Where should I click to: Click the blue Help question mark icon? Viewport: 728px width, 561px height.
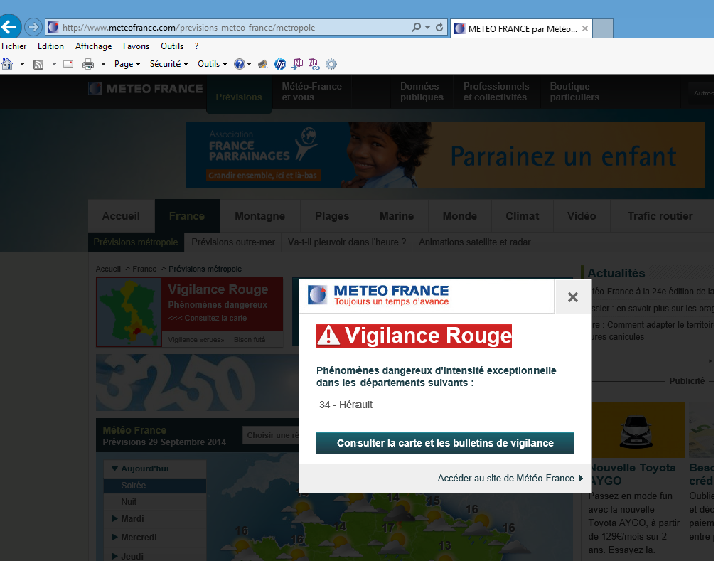coord(240,64)
